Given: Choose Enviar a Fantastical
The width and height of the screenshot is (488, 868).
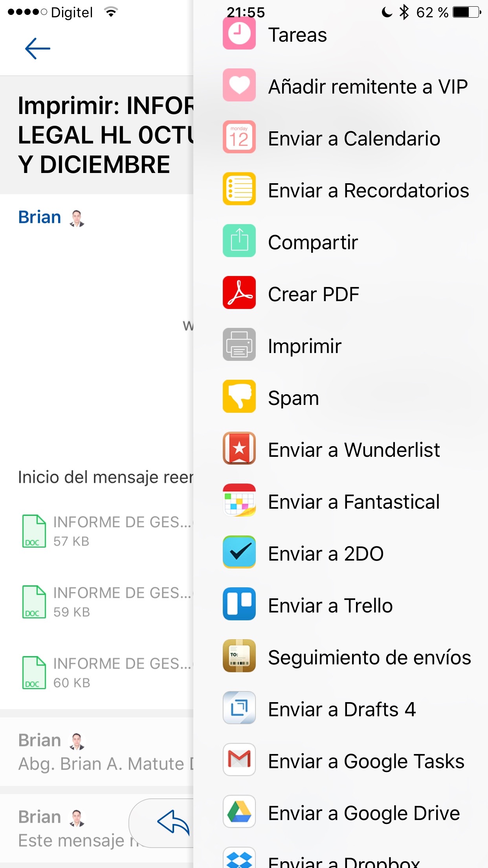Looking at the screenshot, I should coord(354,502).
